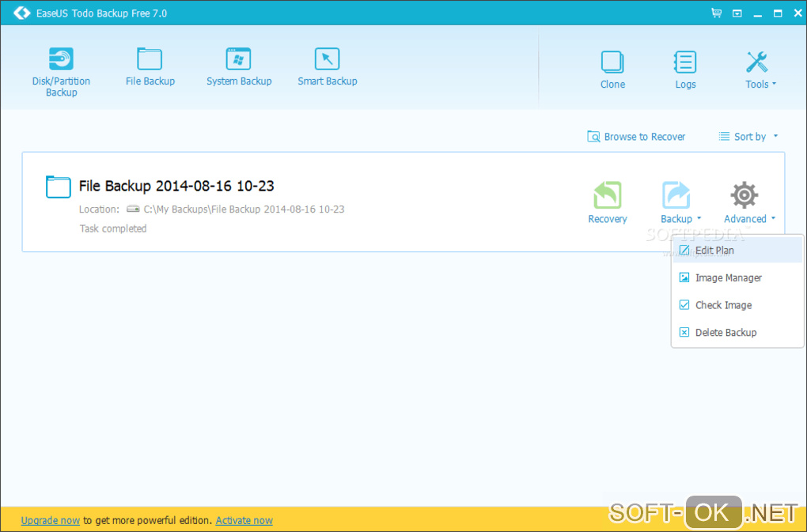Choose Delete Backup from the menu

click(x=737, y=333)
